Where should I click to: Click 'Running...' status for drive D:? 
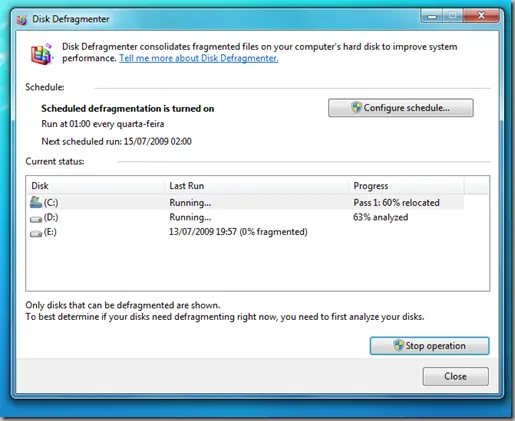(x=190, y=217)
